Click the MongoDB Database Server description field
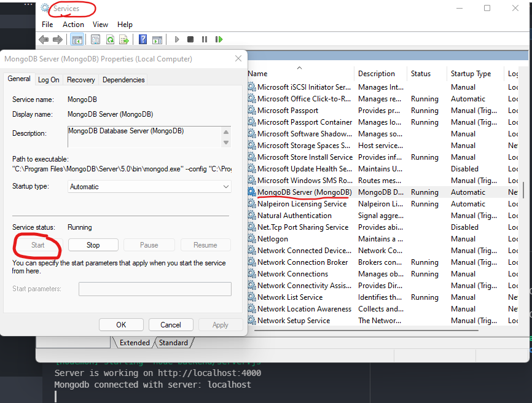This screenshot has width=532, height=403. click(144, 137)
